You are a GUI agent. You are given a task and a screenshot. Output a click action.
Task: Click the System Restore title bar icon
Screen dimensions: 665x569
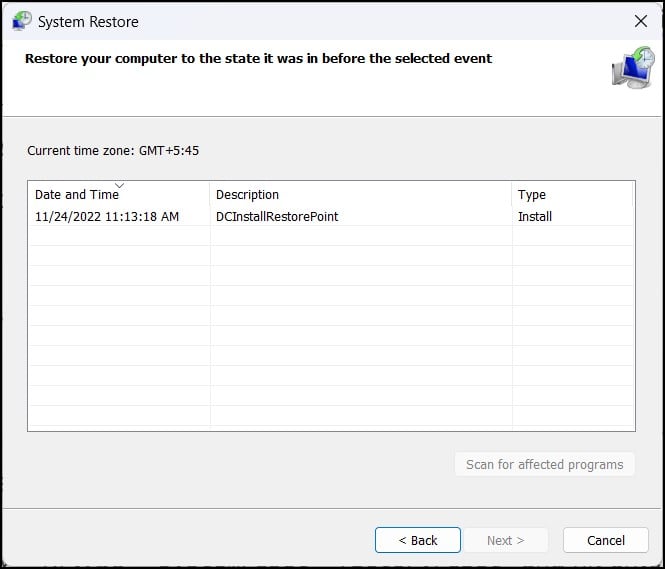click(x=21, y=21)
